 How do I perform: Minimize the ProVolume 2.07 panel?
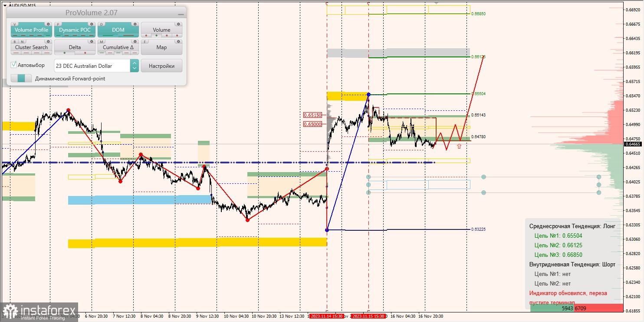coord(181,14)
